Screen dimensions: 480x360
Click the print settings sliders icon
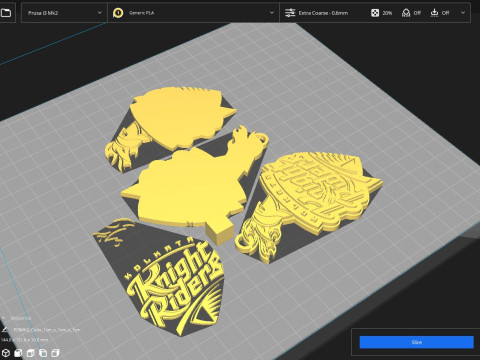[x=290, y=13]
